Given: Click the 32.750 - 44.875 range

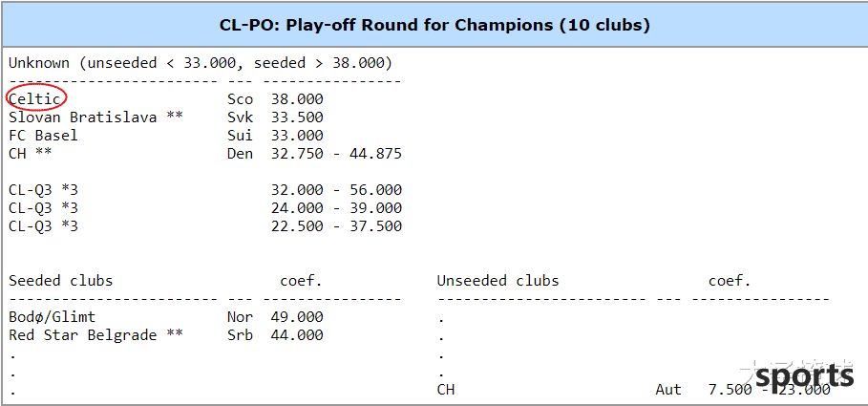Looking at the screenshot, I should 336,154.
